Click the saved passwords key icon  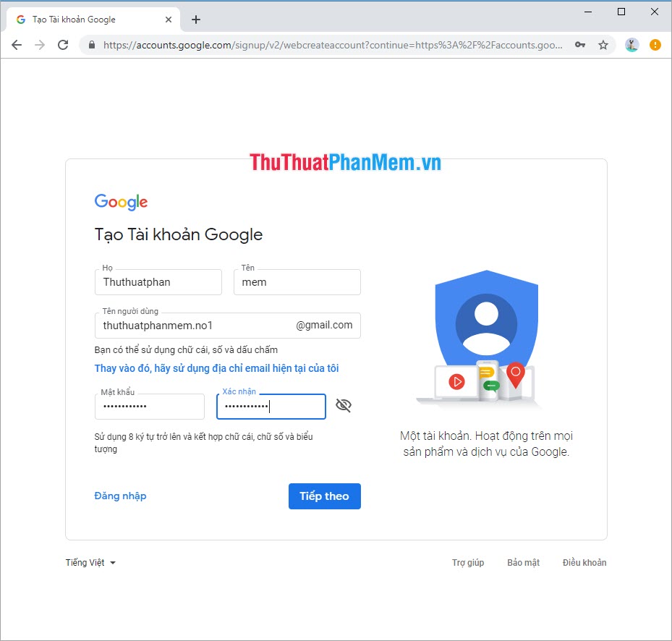pos(580,44)
